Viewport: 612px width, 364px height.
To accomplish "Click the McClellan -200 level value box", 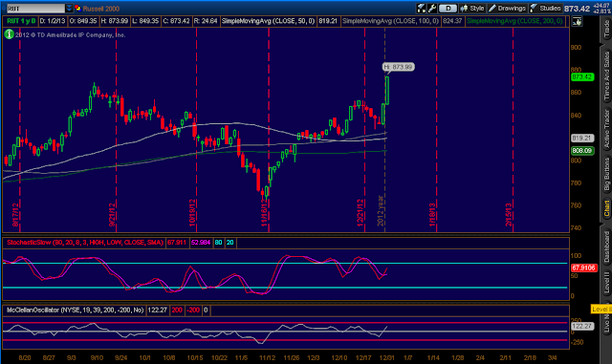I will pyautogui.click(x=193, y=310).
